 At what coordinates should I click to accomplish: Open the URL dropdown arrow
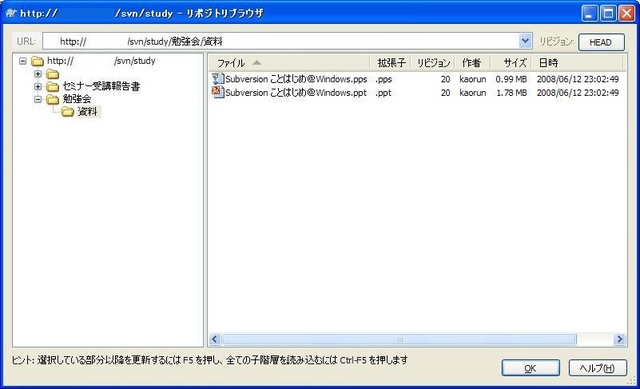point(525,41)
